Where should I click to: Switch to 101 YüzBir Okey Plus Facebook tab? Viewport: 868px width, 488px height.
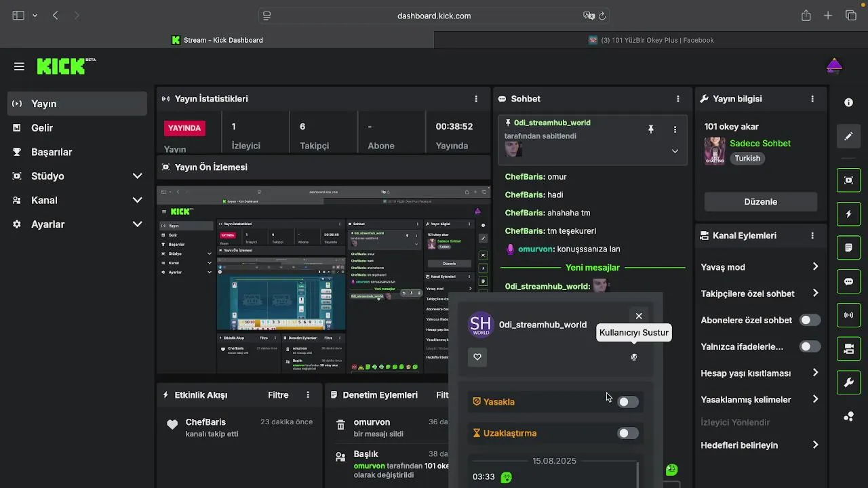[x=651, y=40]
